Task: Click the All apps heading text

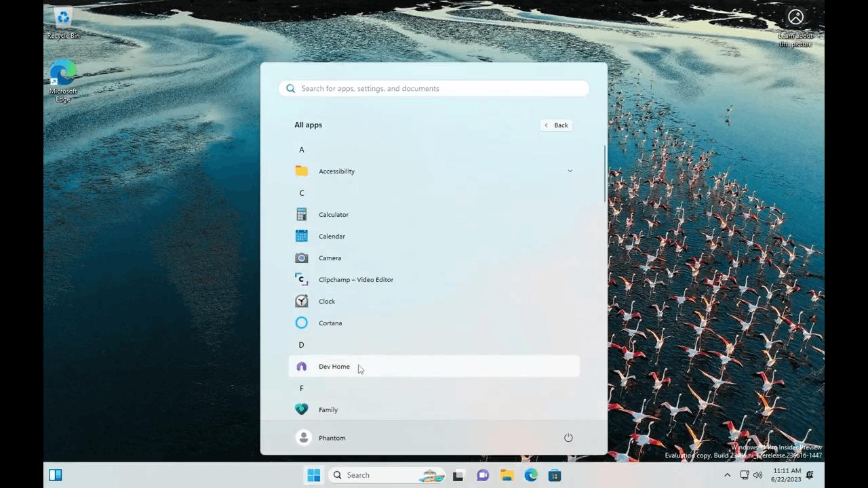Action: coord(308,125)
